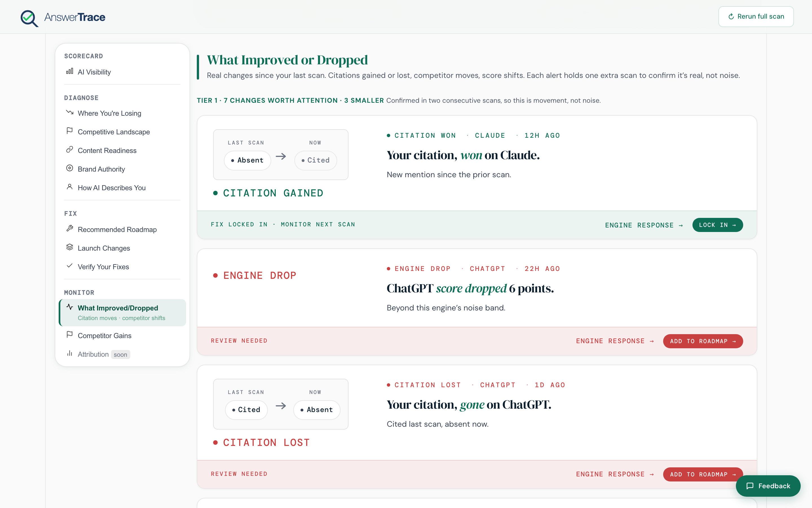Select Attribution soon item
Screen dimensions: 812x508
pos(122,354)
